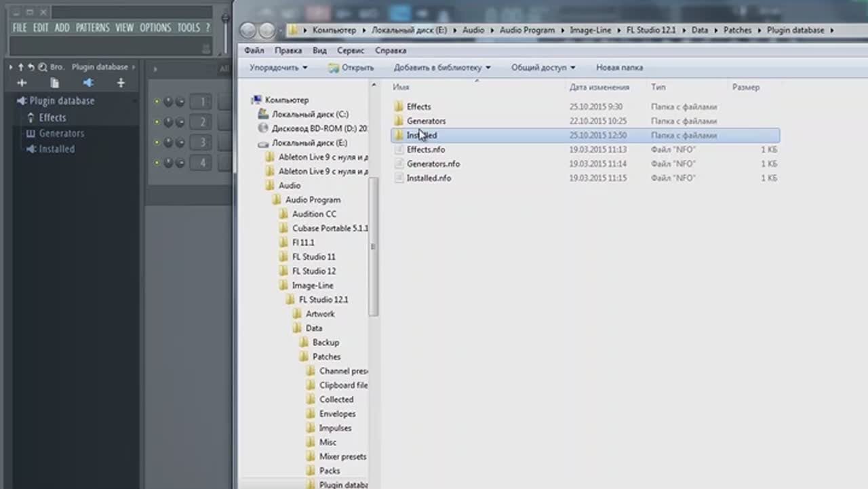Open the Общий доступ dropdown
868x489 pixels.
[x=542, y=68]
